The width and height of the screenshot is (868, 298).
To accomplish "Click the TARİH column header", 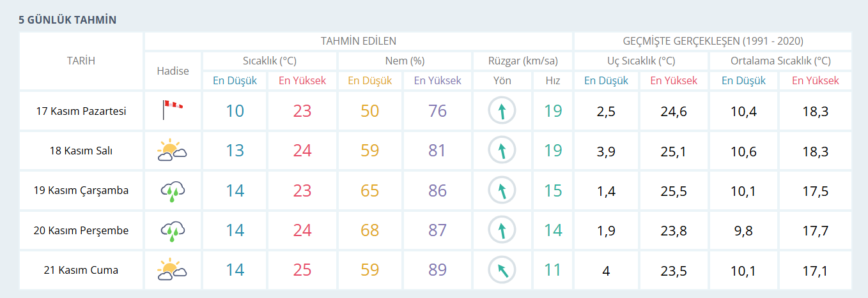I will 81,61.
